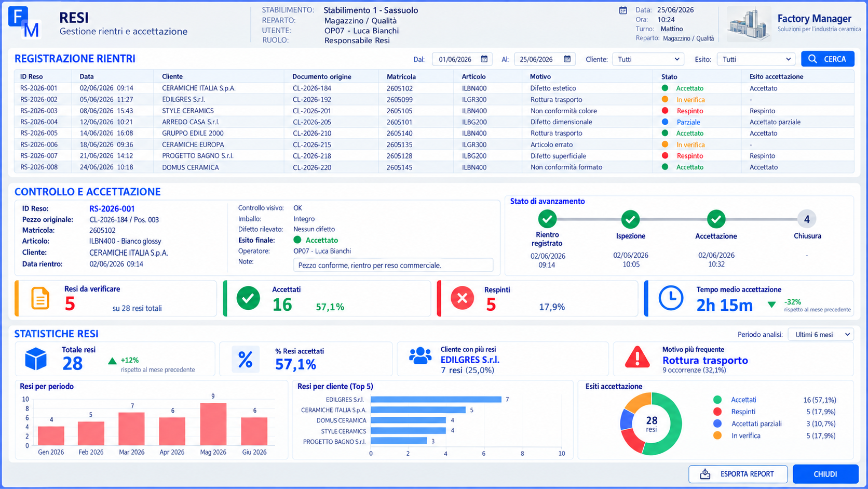Click the matricola 2605099 cell
868x489 pixels.
400,99
